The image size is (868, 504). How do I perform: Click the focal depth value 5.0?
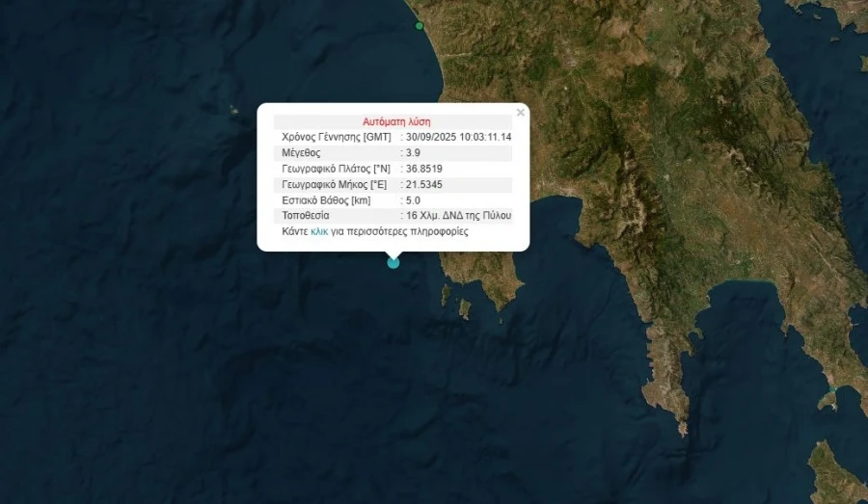(x=413, y=200)
